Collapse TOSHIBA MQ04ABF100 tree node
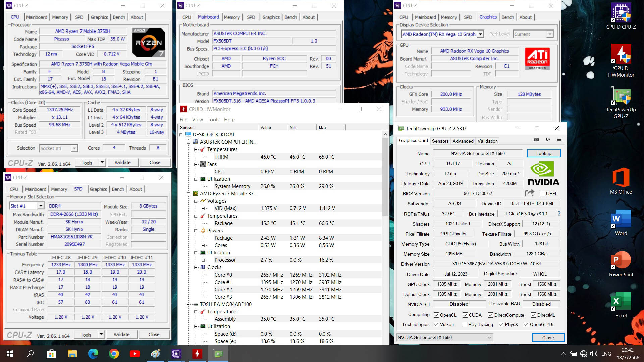The image size is (644, 362). click(x=189, y=304)
